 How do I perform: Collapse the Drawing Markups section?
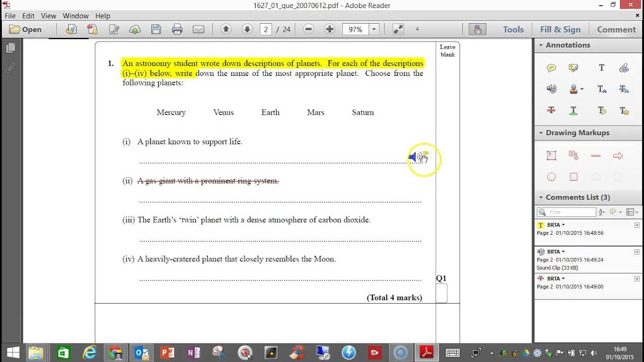541,133
